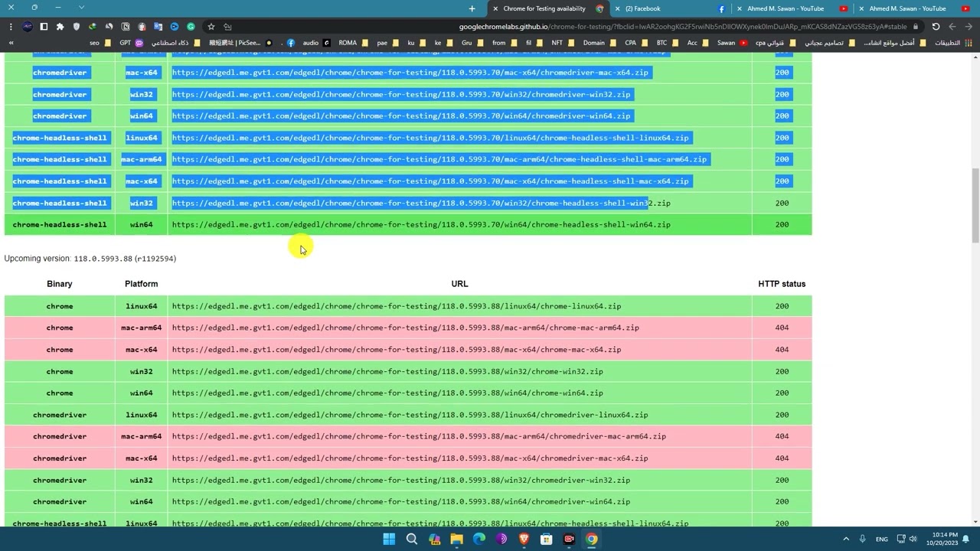Open Brave browser from taskbar
Image resolution: width=980 pixels, height=551 pixels.
click(524, 539)
